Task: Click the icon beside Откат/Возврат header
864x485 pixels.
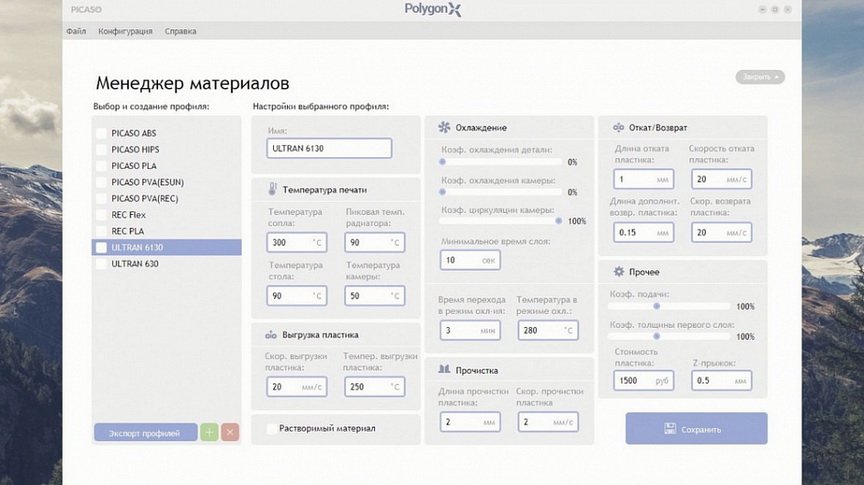Action: (x=618, y=127)
